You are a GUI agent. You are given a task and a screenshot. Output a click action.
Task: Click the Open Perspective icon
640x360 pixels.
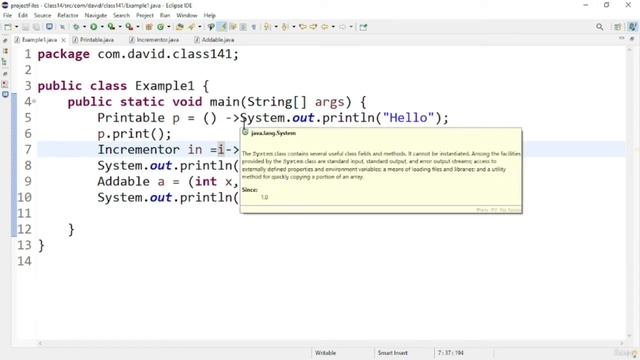618,27
